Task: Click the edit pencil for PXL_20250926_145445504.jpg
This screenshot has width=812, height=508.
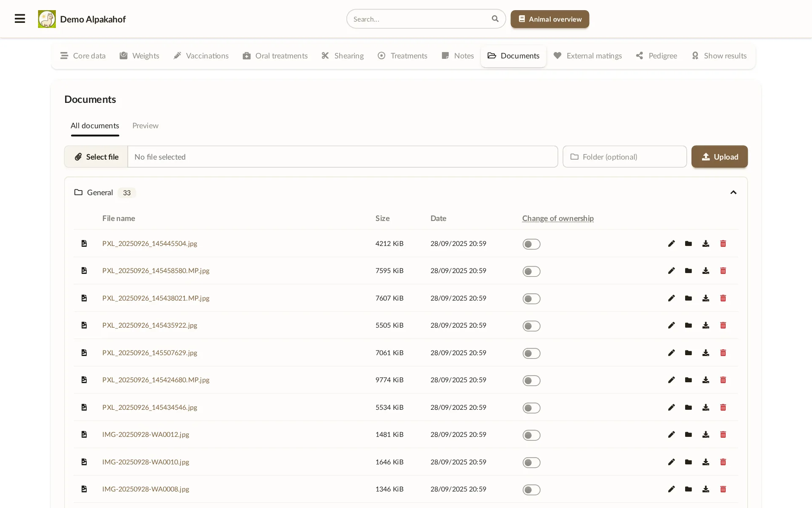Action: pos(671,243)
